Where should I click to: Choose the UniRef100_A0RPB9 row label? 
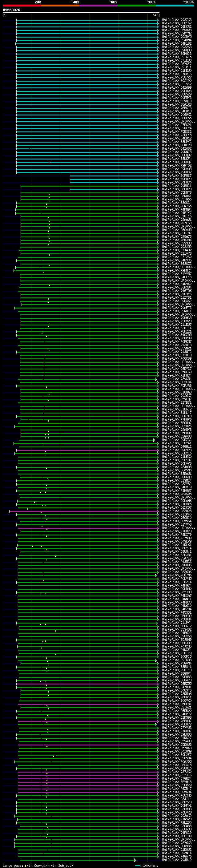pos(177,338)
